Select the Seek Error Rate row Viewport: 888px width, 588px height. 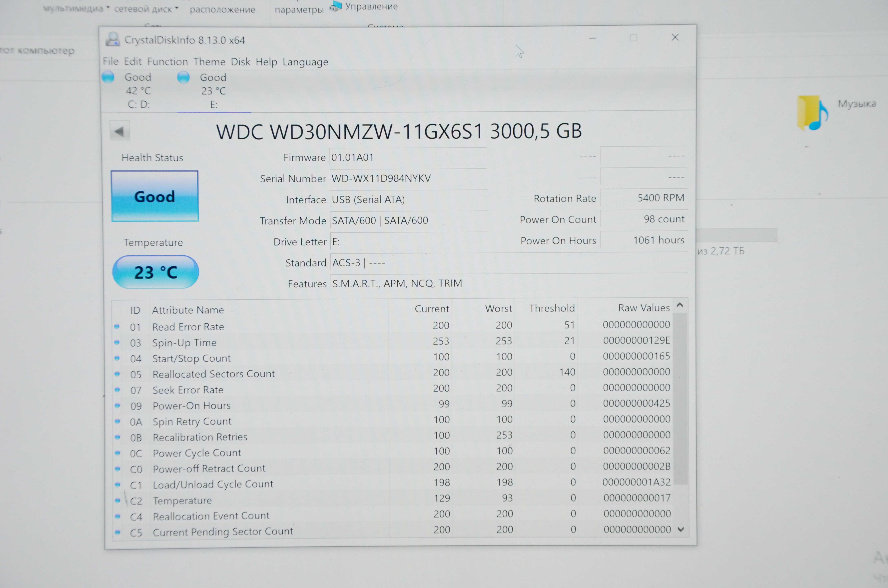393,389
